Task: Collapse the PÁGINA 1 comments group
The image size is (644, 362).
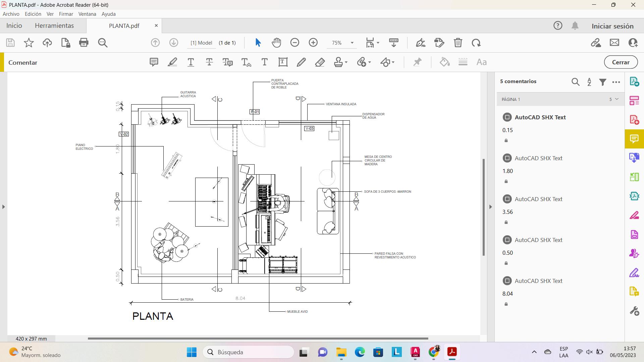Action: pyautogui.click(x=616, y=99)
